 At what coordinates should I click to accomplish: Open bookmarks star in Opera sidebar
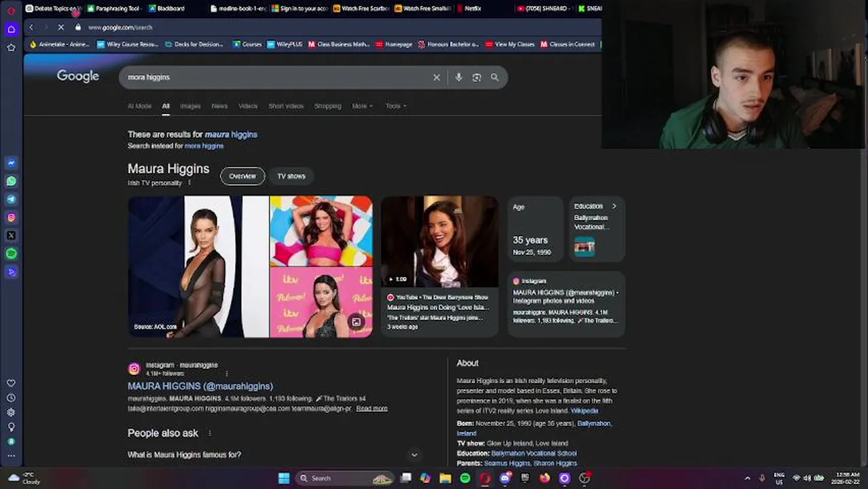coord(11,48)
